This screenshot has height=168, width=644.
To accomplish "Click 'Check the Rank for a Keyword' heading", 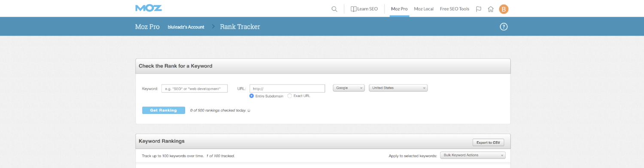I will pyautogui.click(x=176, y=66).
